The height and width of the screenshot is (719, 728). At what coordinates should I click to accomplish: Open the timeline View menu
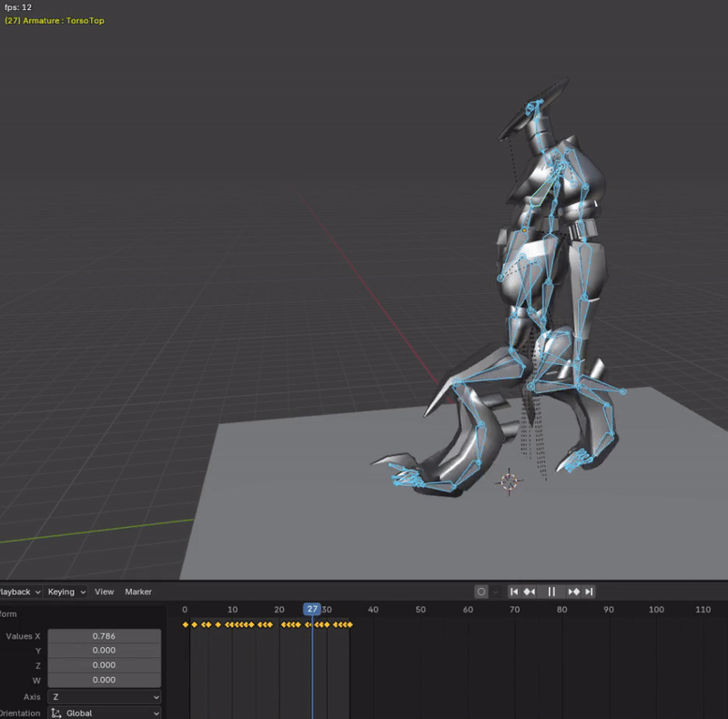coord(104,592)
